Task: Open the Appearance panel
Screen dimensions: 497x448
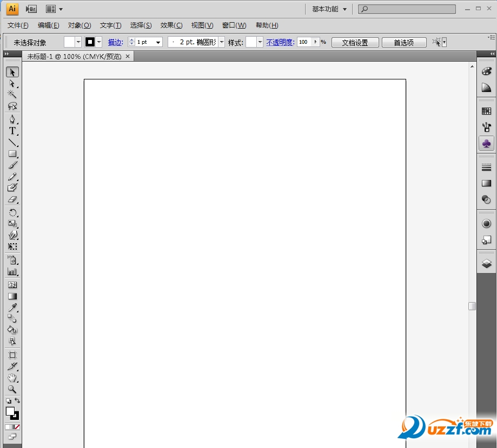Action: point(486,223)
